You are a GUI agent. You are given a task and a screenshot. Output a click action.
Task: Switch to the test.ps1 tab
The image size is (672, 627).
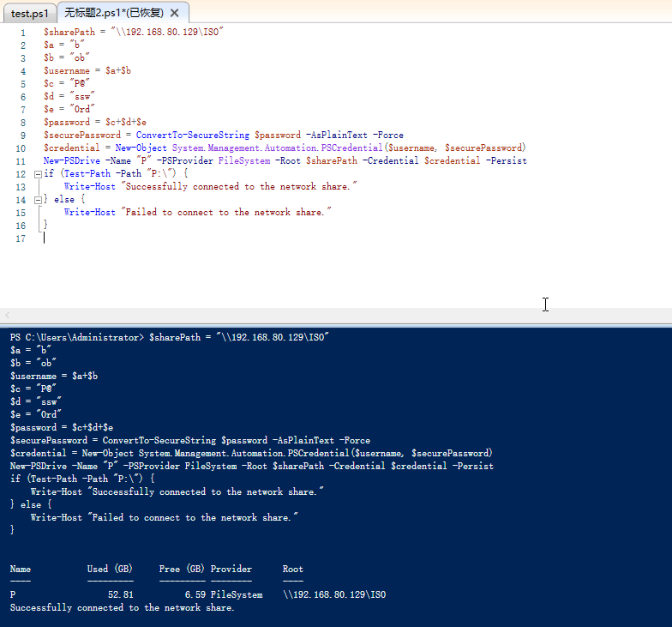[30, 13]
